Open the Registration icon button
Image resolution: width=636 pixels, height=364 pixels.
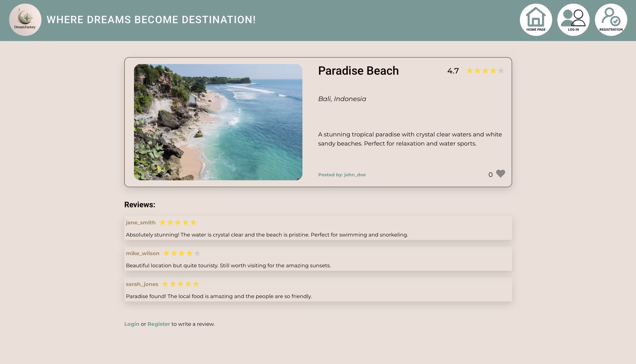(x=611, y=20)
